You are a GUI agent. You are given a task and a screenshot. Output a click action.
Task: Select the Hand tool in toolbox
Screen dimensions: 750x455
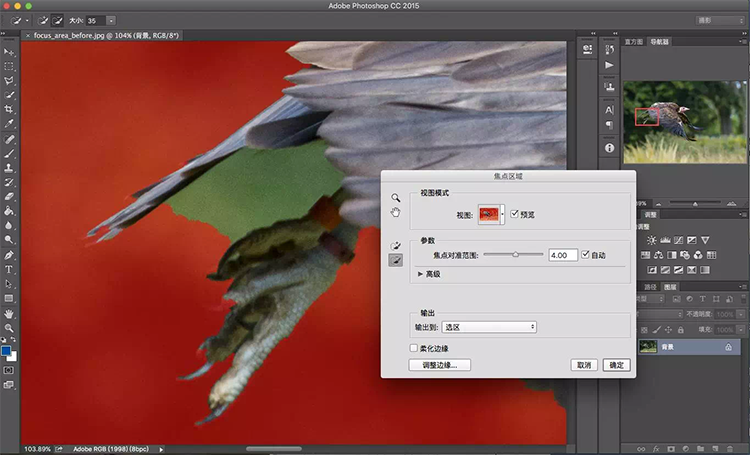(x=9, y=314)
